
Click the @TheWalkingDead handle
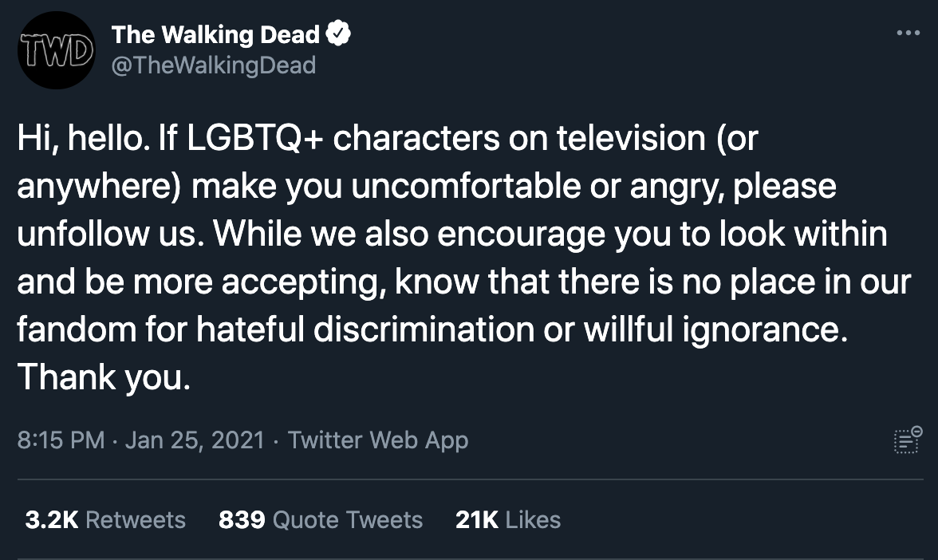point(213,65)
